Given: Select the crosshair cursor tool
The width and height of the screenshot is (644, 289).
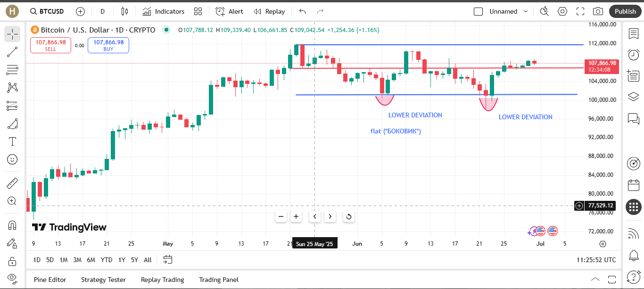Looking at the screenshot, I should click(12, 33).
